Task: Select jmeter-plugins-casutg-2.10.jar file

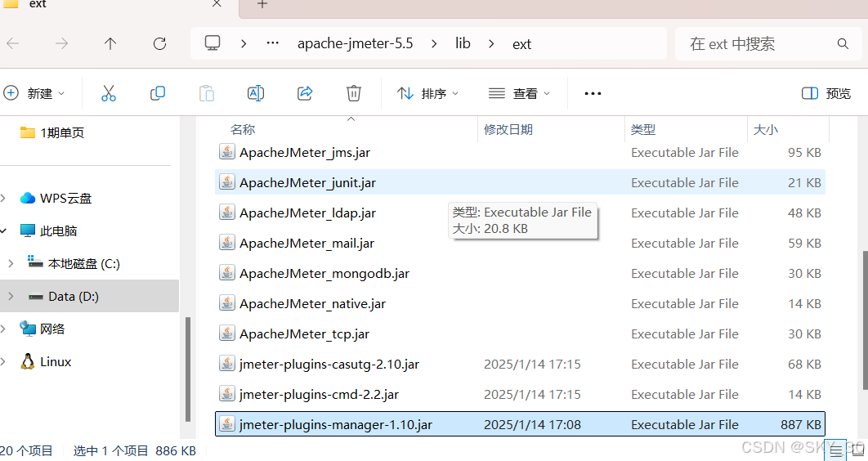Action: [x=520, y=365]
